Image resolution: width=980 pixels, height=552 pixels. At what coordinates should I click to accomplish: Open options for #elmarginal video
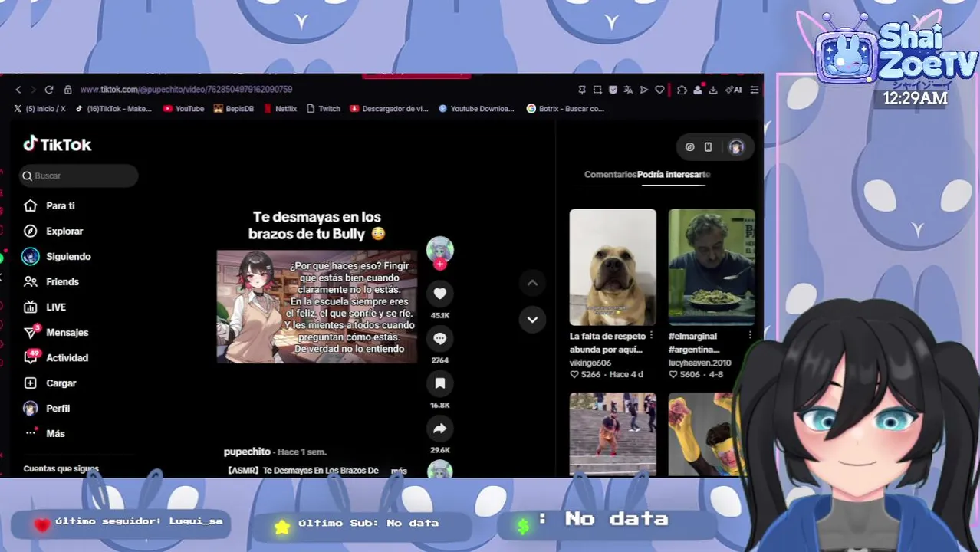750,336
